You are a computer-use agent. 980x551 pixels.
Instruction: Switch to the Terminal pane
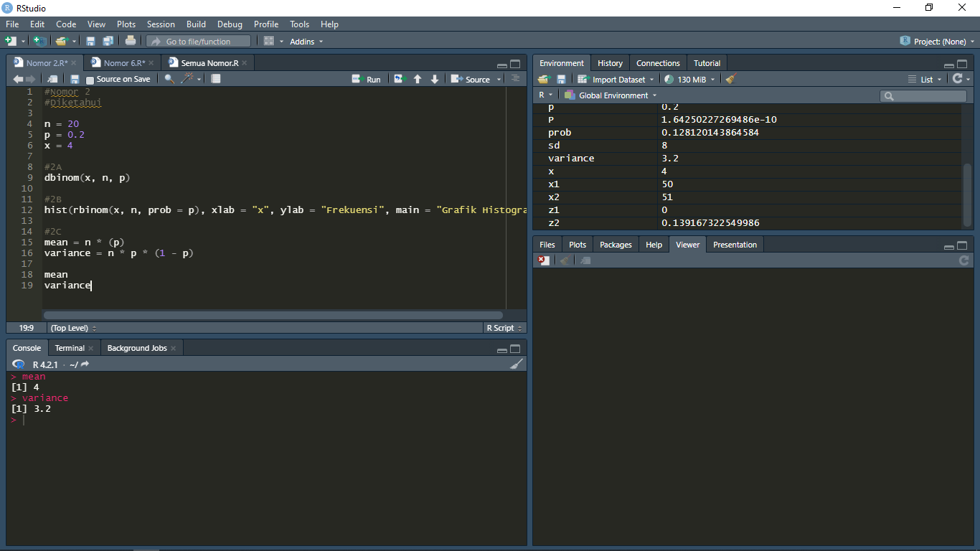point(70,347)
